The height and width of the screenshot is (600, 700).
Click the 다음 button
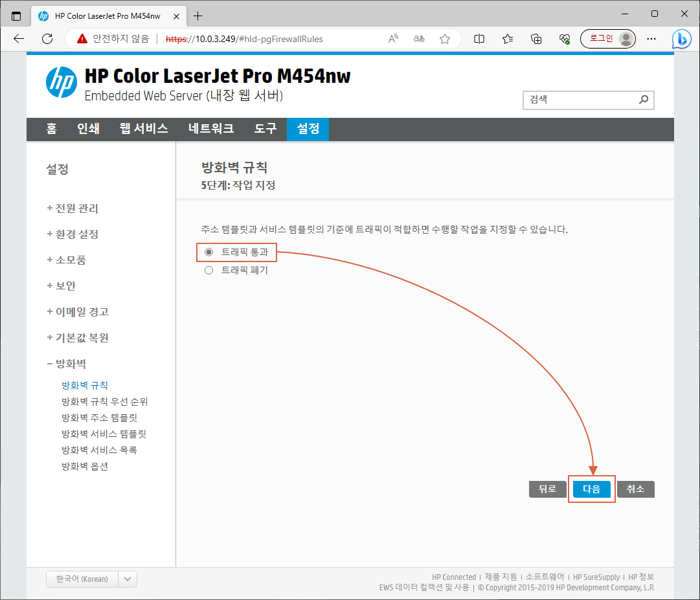tap(591, 489)
